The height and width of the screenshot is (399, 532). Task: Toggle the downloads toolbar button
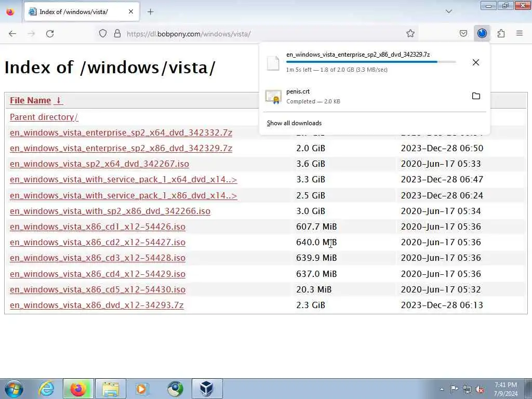pos(482,33)
